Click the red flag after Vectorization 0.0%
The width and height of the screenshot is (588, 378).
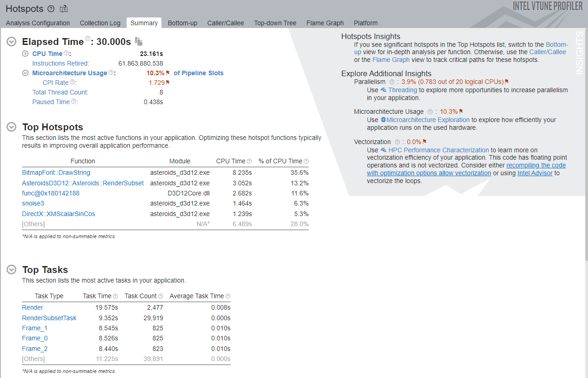(x=425, y=142)
